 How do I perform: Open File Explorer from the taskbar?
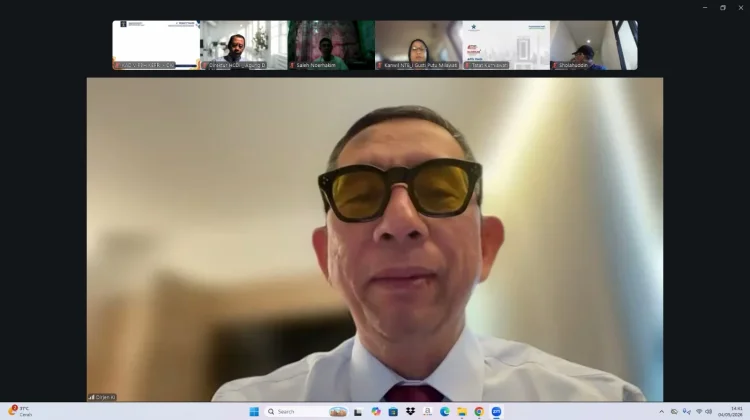(x=462, y=411)
